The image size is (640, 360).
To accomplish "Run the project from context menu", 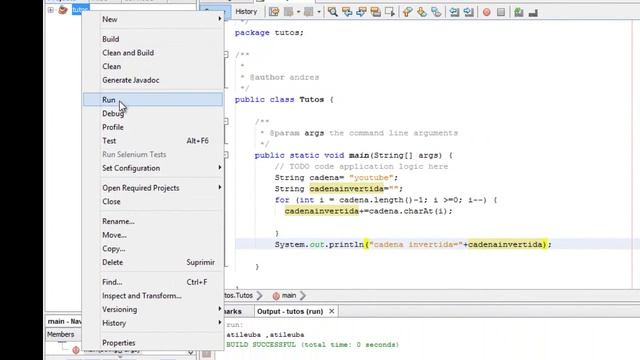I will pyautogui.click(x=153, y=100).
